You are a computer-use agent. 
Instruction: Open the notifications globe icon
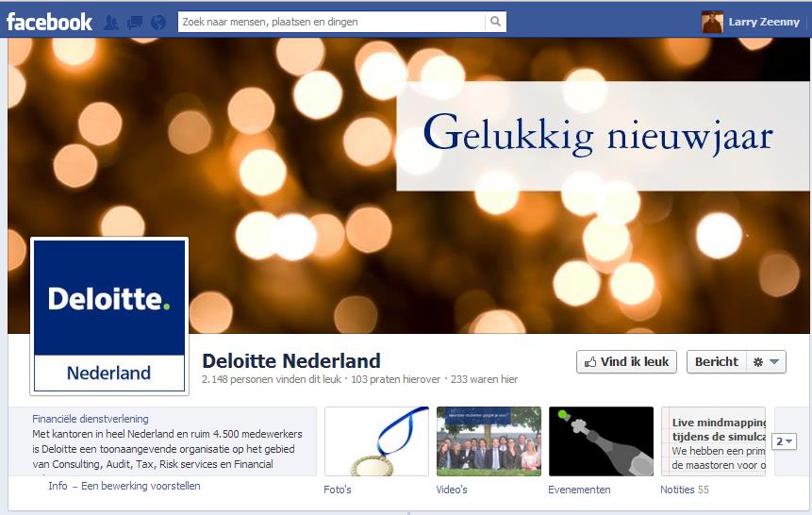coord(158,23)
